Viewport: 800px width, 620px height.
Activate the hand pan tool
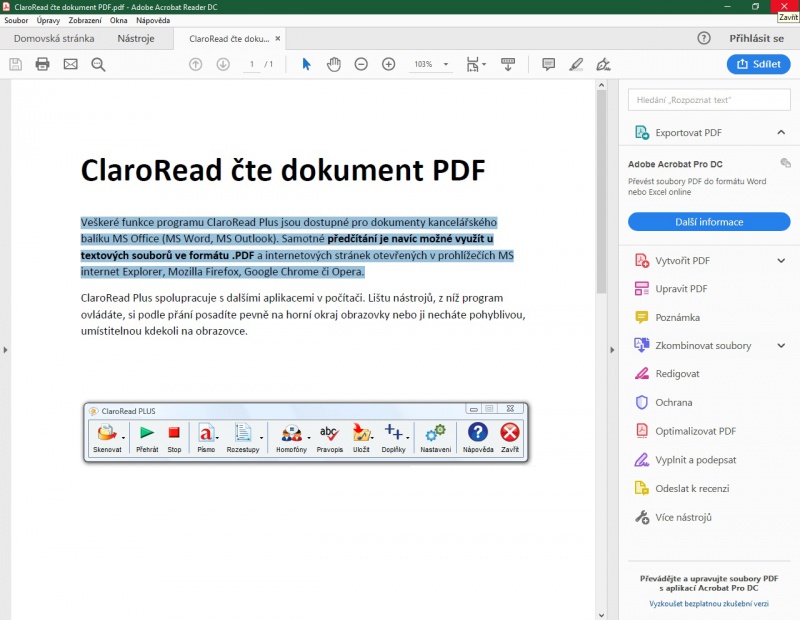click(x=334, y=64)
